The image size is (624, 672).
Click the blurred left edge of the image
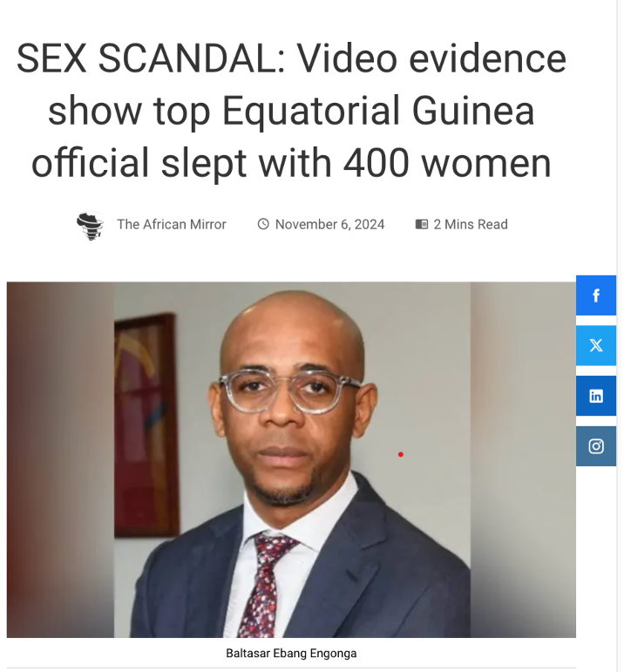(60, 459)
